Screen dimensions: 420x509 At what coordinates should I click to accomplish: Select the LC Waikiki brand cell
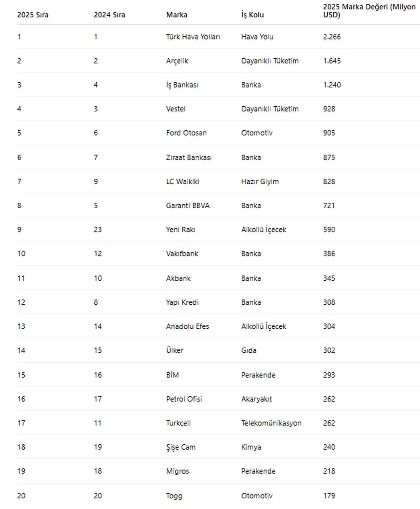(x=183, y=181)
